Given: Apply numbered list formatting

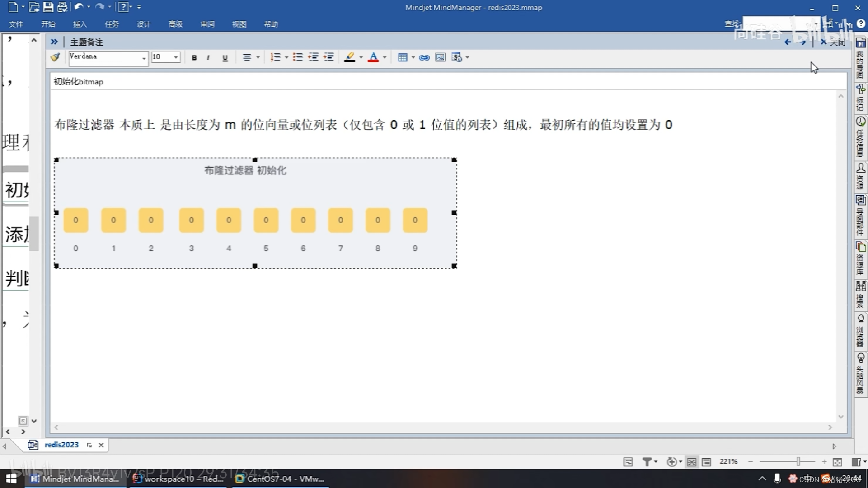Looking at the screenshot, I should point(275,57).
